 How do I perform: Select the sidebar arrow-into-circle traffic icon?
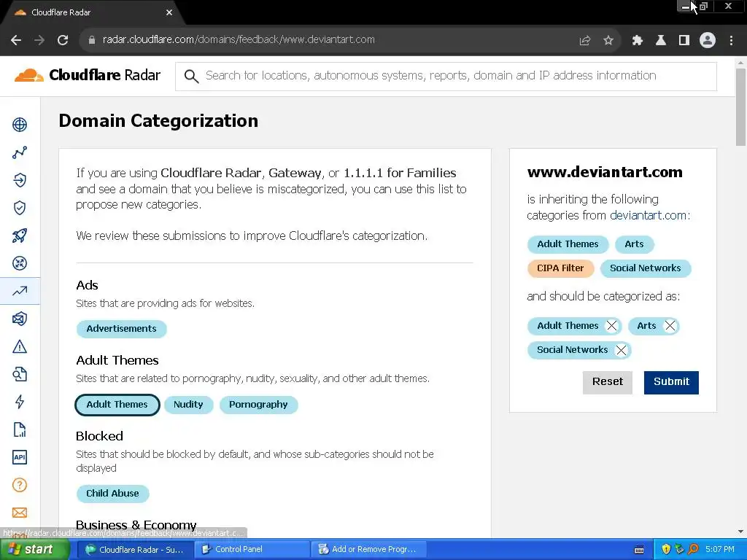(20, 180)
